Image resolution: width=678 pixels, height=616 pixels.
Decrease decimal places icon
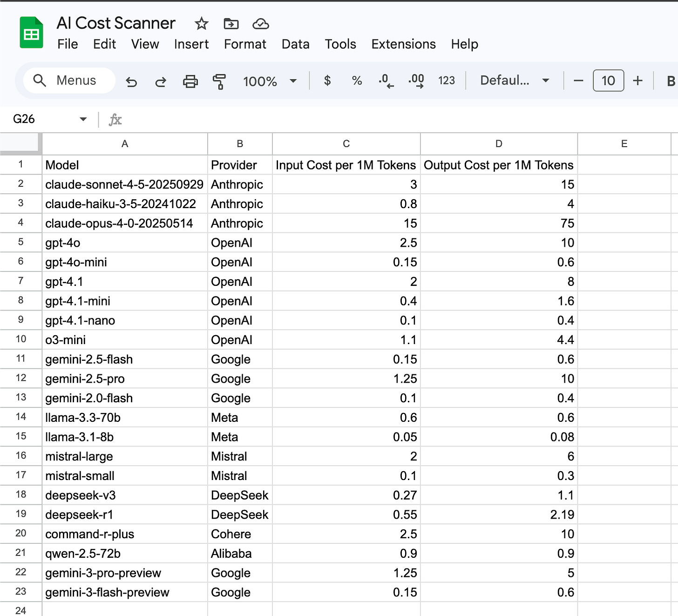(x=386, y=81)
